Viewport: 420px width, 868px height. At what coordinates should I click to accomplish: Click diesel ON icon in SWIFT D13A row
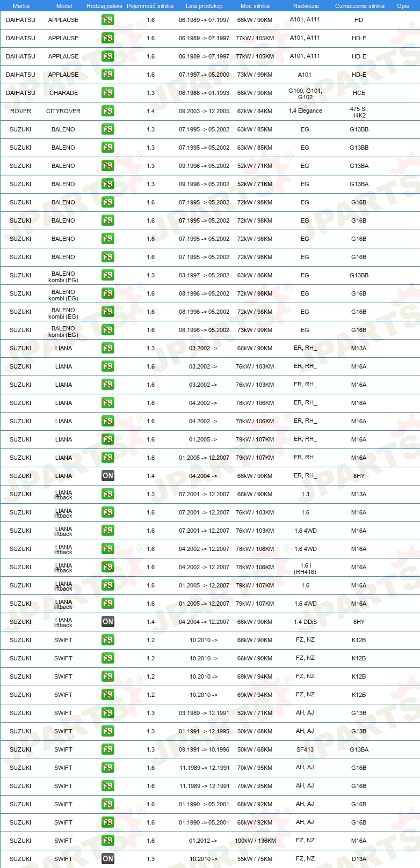point(108,859)
